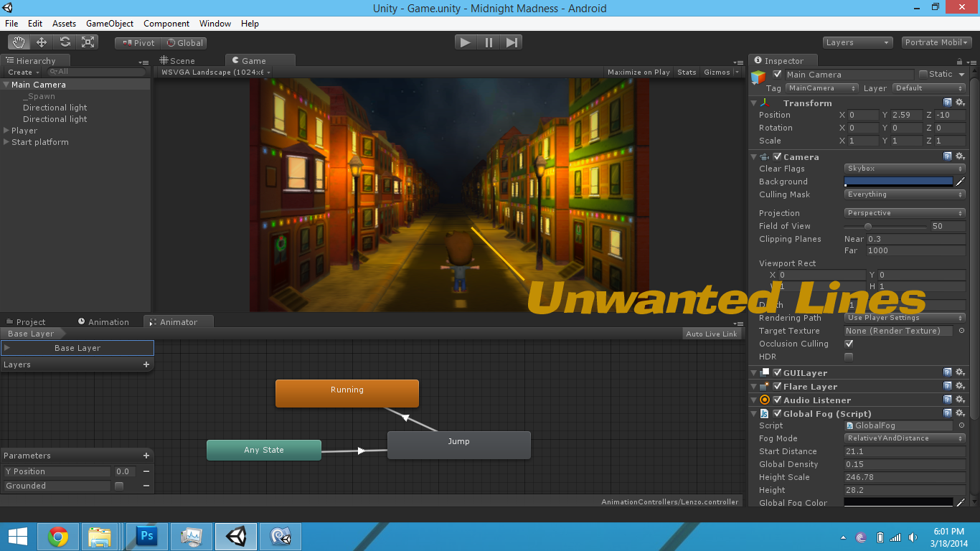Viewport: 980px width, 551px height.
Task: Open the Transform component help icon
Action: click(x=948, y=103)
